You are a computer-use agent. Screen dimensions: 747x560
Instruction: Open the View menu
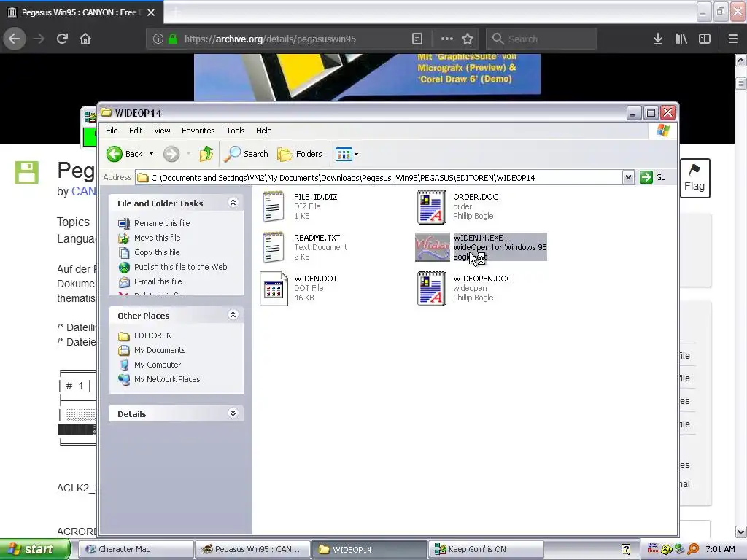click(x=162, y=131)
